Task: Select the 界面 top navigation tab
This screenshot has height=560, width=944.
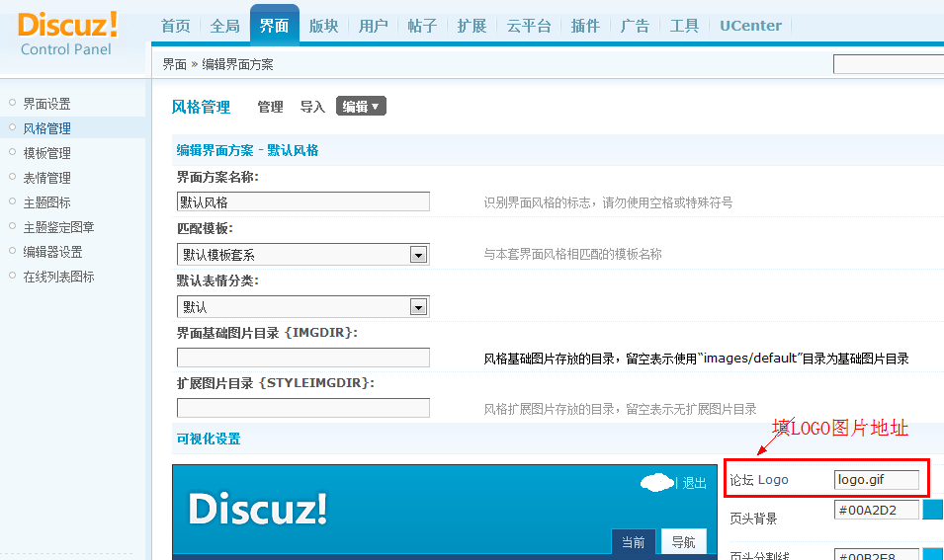Action: tap(275, 26)
